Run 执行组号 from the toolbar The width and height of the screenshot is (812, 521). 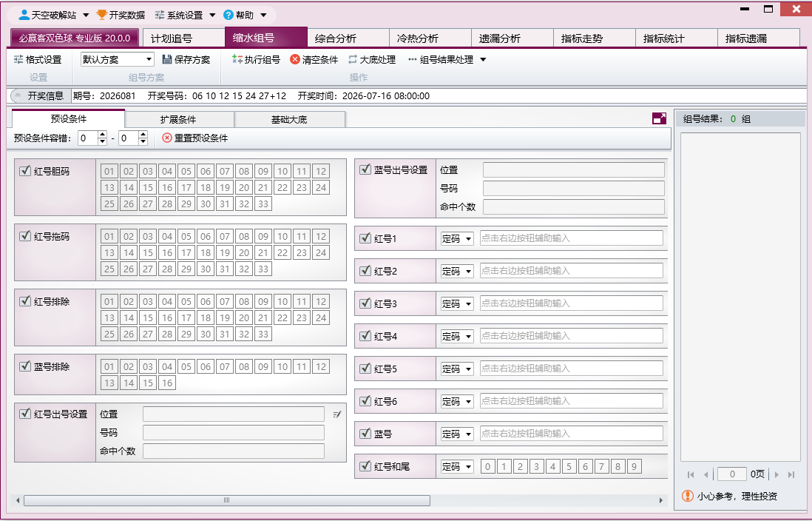coord(256,60)
